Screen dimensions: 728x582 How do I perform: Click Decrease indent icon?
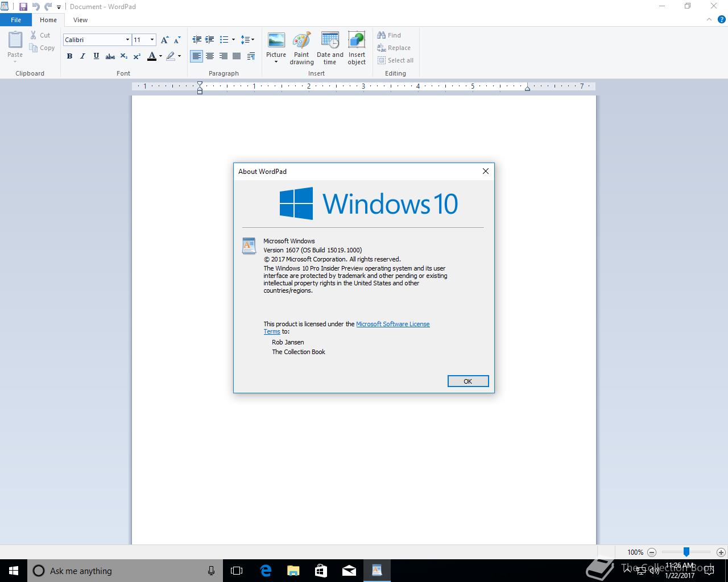coord(197,40)
